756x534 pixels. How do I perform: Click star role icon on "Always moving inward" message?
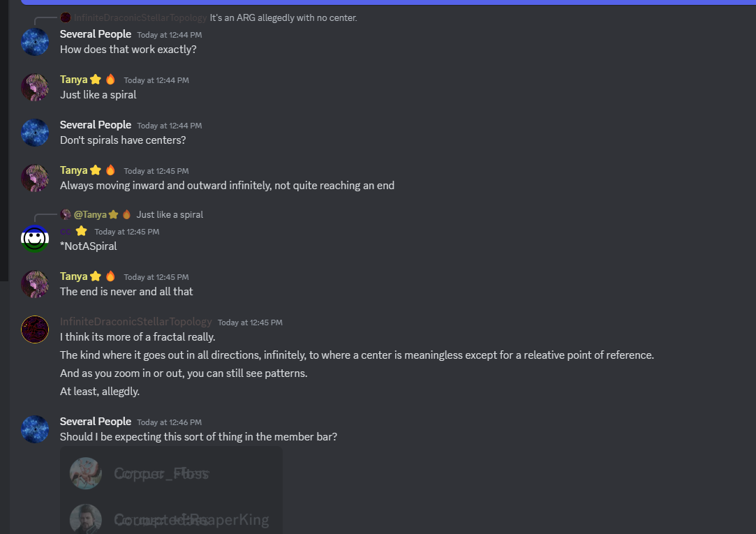click(x=96, y=170)
